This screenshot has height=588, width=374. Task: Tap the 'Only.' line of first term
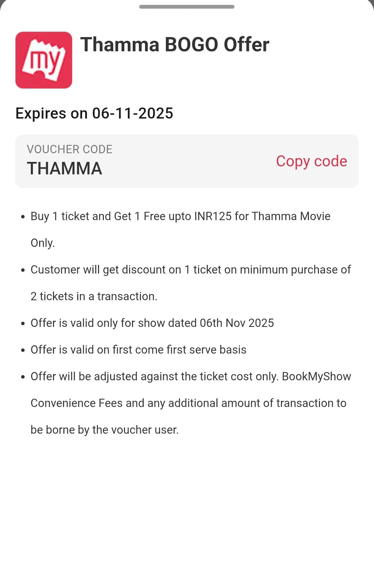coord(43,243)
